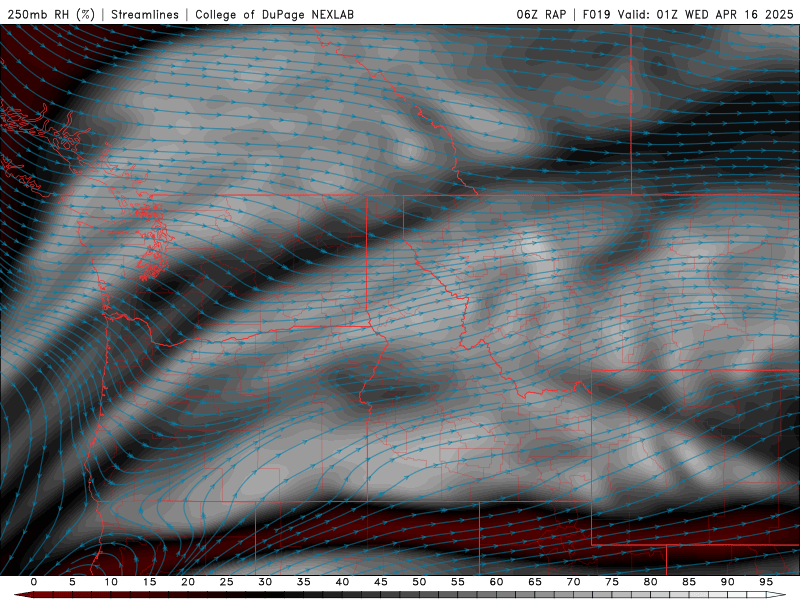Click the colorbar label '60'

pos(496,582)
